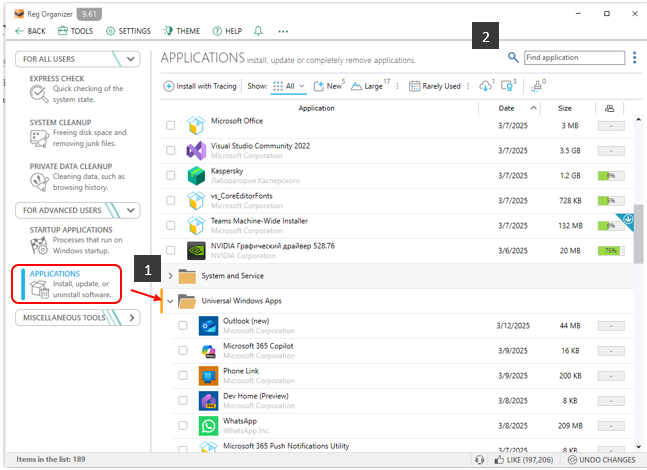Screen dimensions: 647x470
Task: Check the Outlook (new) checkbox
Action: click(x=183, y=326)
